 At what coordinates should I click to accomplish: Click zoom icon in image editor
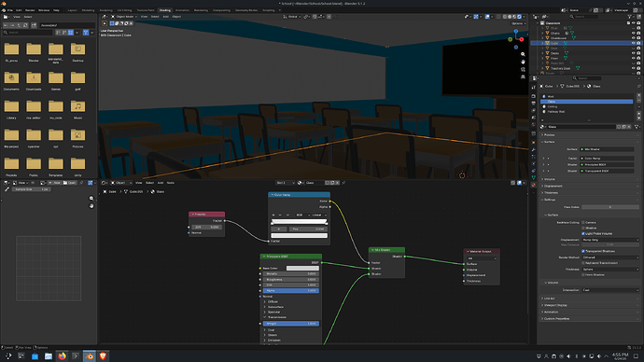point(91,198)
